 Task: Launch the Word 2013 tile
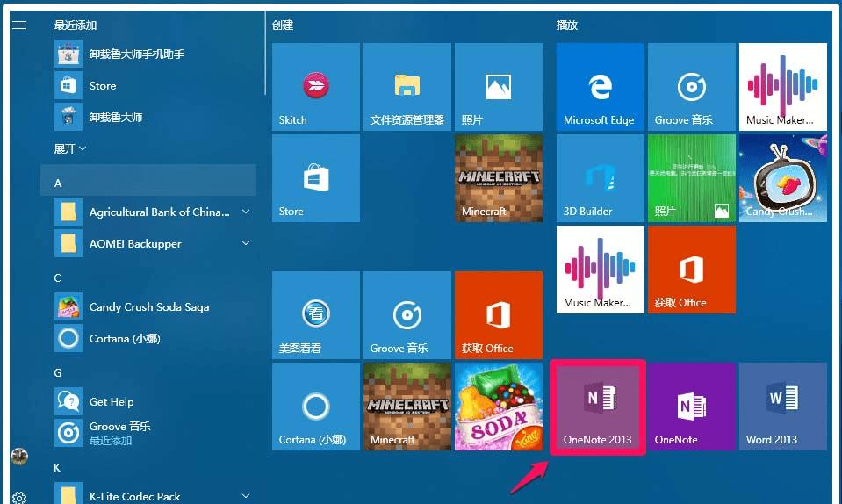pyautogui.click(x=783, y=407)
